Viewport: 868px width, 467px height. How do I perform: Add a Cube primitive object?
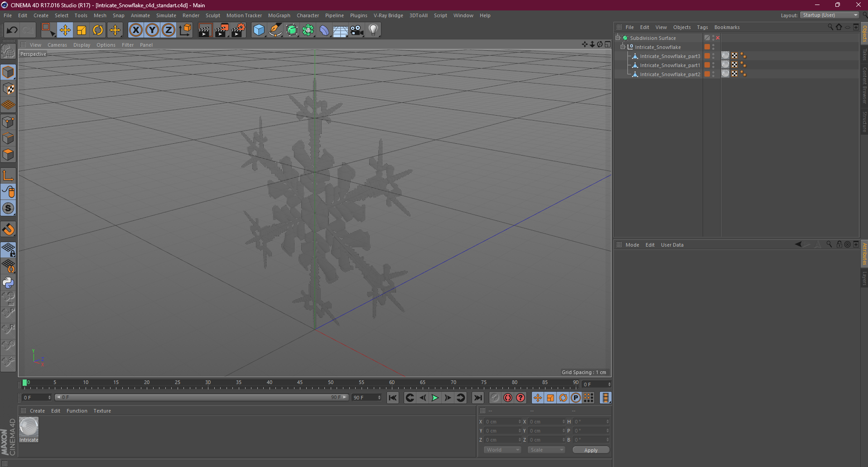[259, 30]
